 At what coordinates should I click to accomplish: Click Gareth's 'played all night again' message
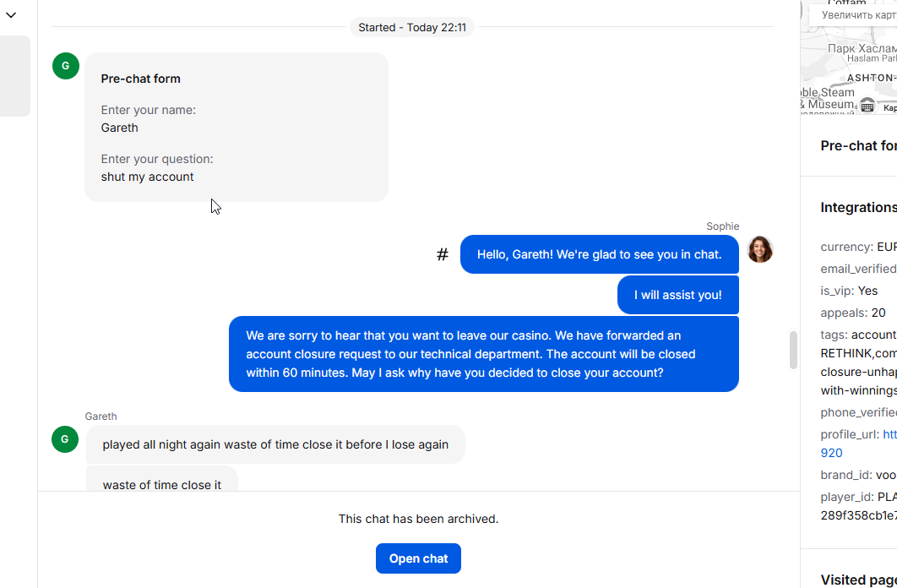point(275,444)
